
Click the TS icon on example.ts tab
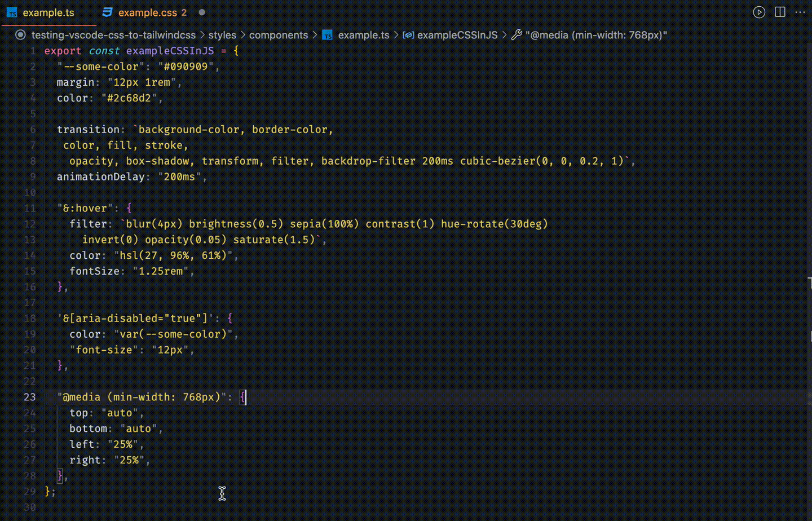[x=12, y=12]
